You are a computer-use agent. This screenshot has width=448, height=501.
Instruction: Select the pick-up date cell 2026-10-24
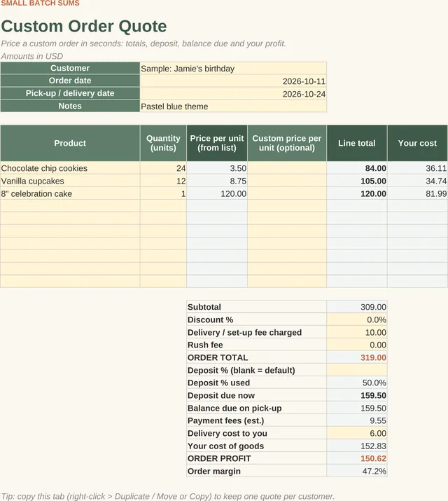click(x=233, y=94)
